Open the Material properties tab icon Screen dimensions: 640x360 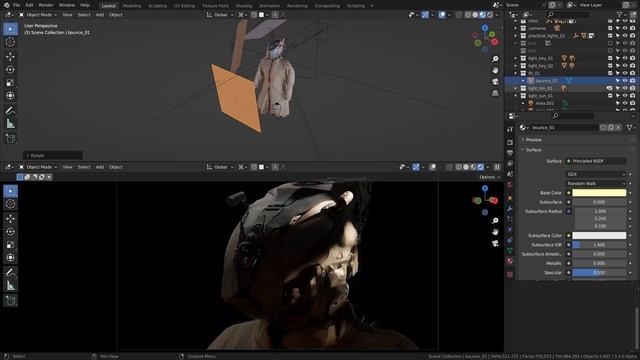(510, 261)
